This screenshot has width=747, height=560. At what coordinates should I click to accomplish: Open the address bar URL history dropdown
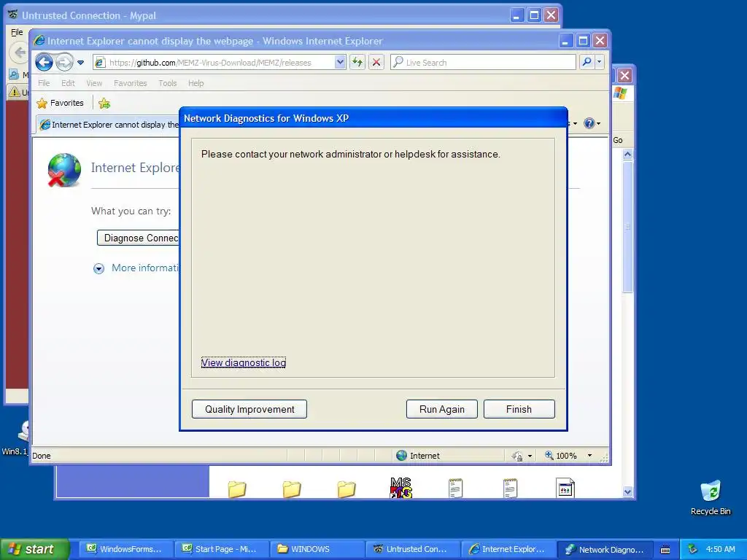(340, 63)
